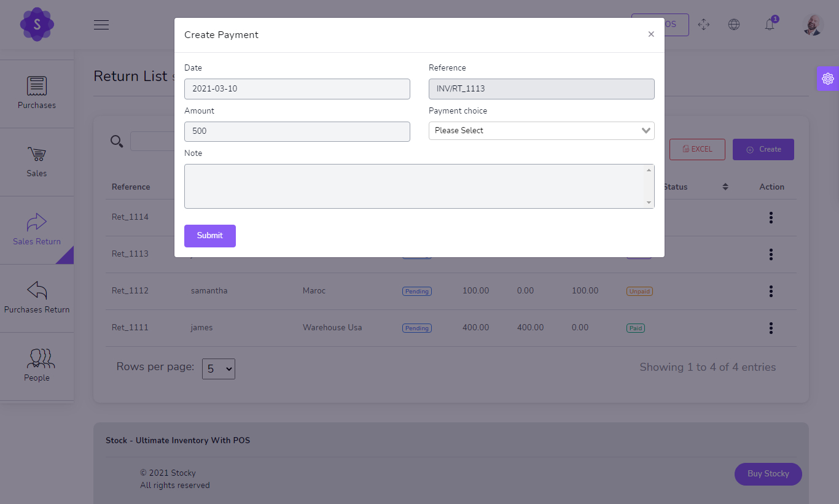Click inside the Date input field

297,88
